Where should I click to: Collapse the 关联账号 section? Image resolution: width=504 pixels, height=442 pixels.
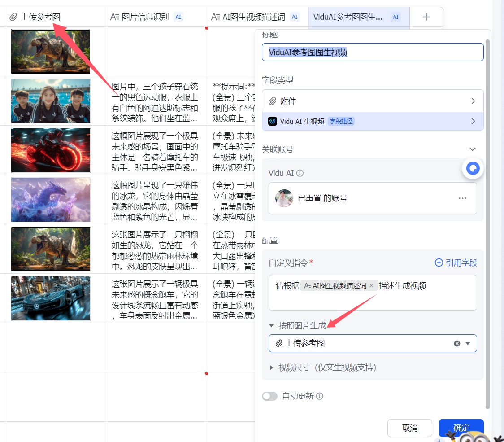click(472, 149)
